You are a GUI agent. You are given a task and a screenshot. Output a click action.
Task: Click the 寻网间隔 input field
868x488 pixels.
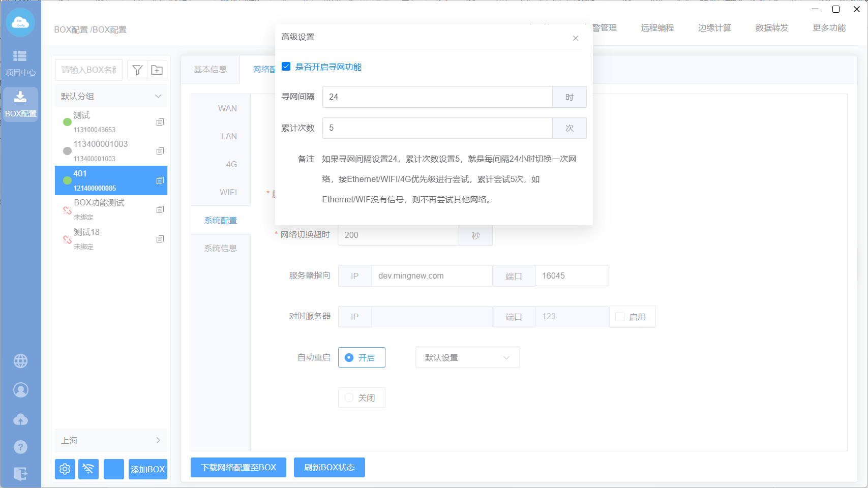(x=437, y=97)
